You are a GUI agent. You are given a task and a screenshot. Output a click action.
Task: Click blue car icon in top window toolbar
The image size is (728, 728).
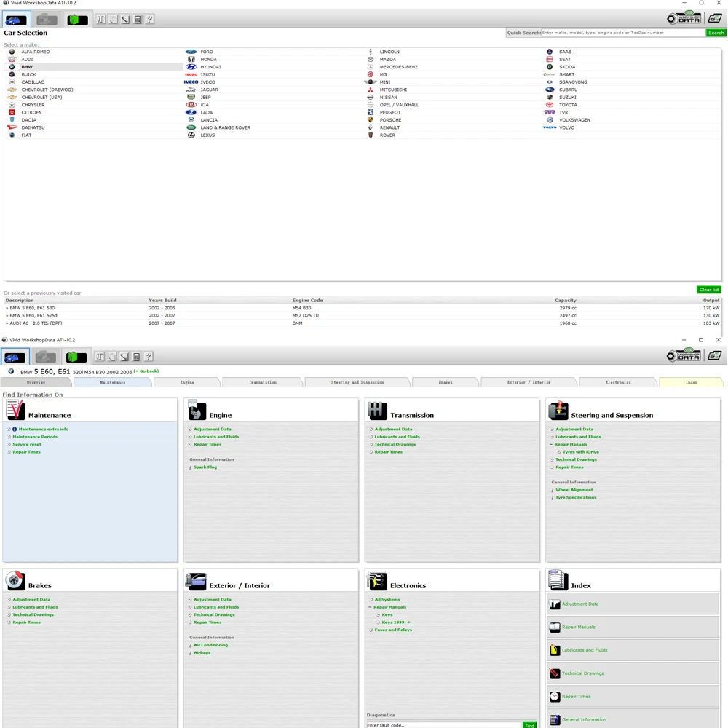click(16, 20)
